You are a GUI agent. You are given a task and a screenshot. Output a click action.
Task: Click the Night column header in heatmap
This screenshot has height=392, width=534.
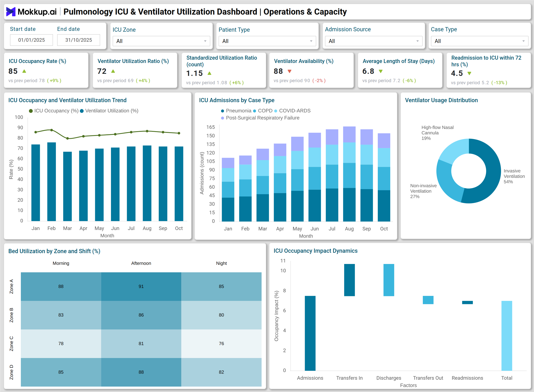[221, 263]
